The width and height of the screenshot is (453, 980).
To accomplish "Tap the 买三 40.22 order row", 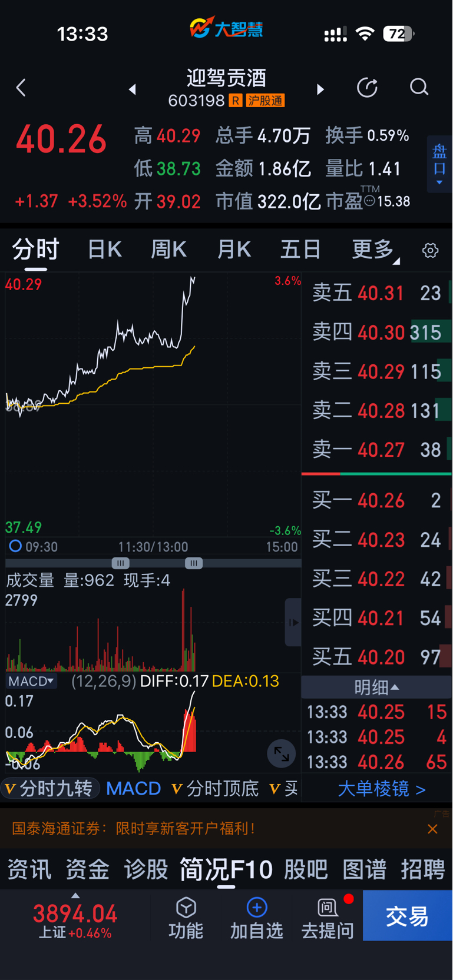I will (376, 579).
